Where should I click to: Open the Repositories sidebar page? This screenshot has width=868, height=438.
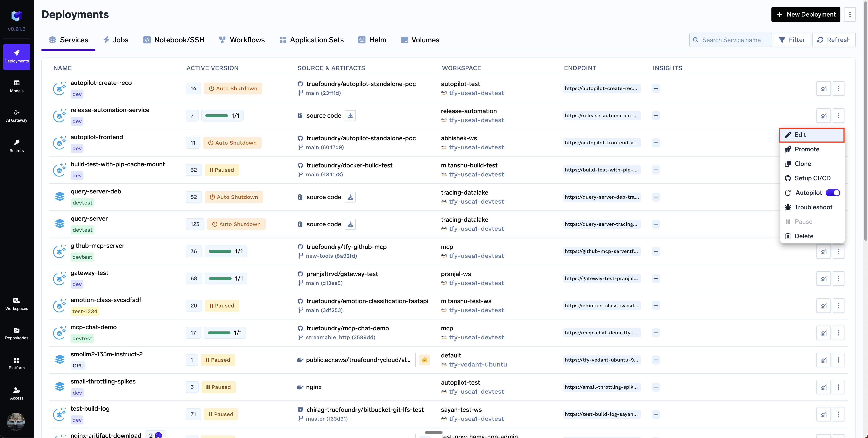(x=17, y=333)
